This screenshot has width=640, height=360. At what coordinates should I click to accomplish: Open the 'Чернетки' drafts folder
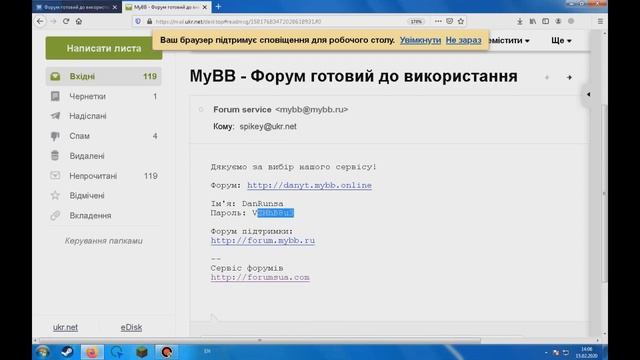104,96
